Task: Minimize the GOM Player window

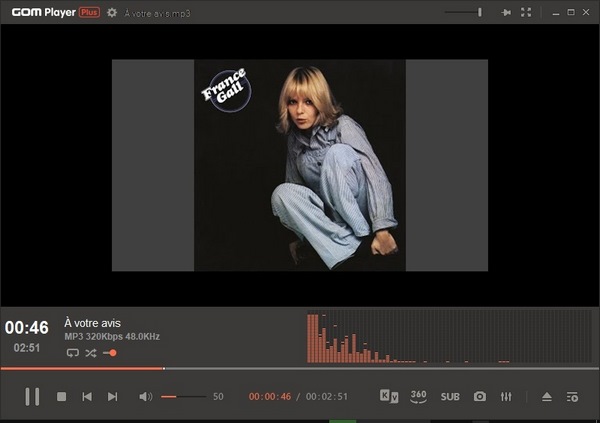Action: point(556,13)
